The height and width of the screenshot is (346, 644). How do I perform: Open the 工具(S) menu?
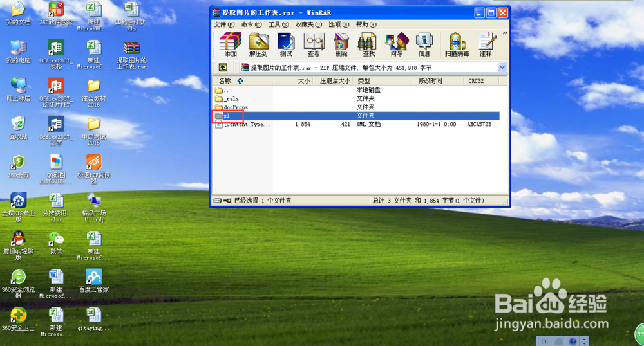point(278,24)
